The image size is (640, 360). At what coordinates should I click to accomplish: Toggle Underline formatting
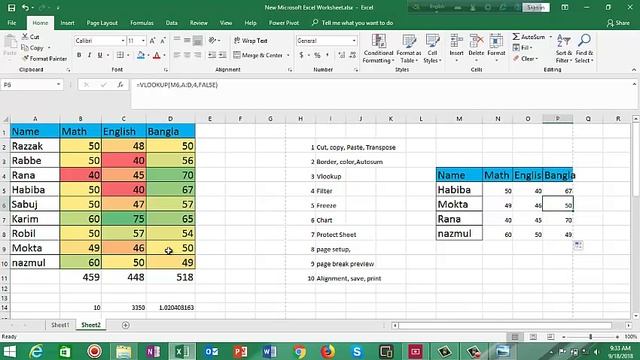[x=100, y=55]
